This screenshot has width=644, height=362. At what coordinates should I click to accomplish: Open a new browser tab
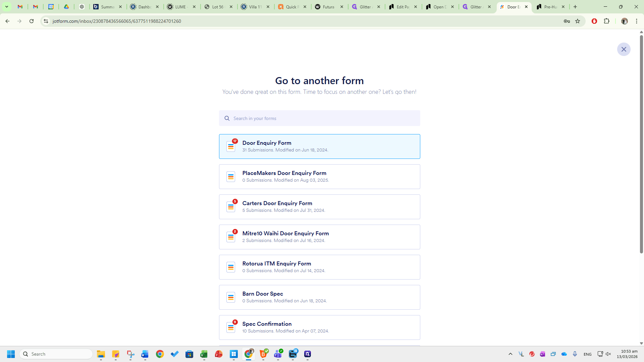575,7
